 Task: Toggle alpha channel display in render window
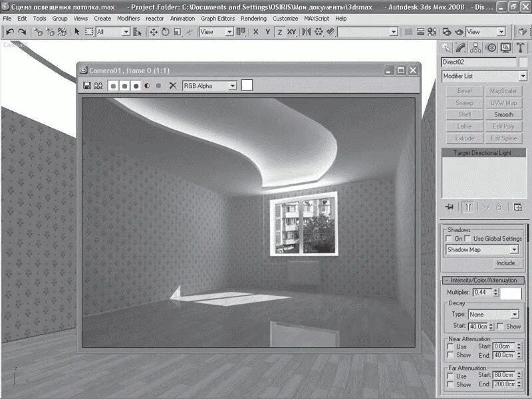pyautogui.click(x=147, y=86)
